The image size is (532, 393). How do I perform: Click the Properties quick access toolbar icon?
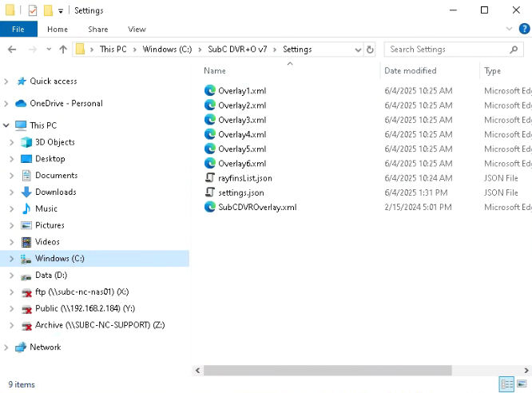coord(32,10)
